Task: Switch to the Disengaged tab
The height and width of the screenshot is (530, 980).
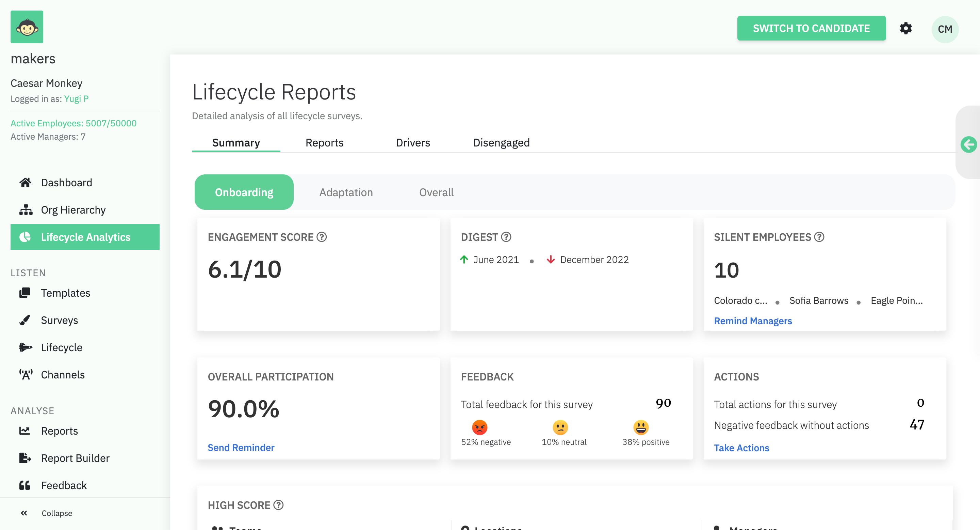Action: point(501,143)
